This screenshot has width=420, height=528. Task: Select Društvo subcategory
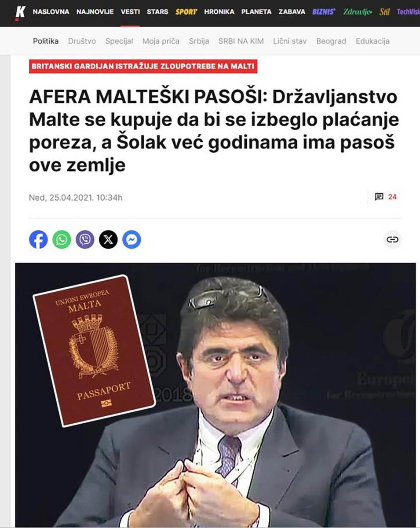[82, 41]
